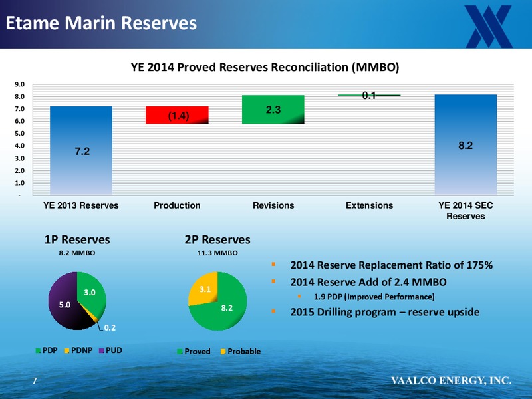Click the green PDP legend swatch

pos(38,351)
